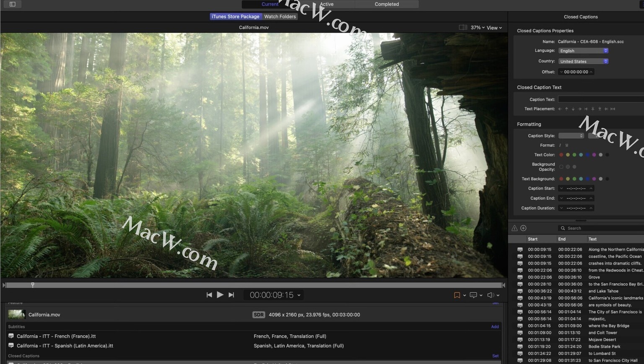Decrease the Offset timecode value

(x=561, y=72)
